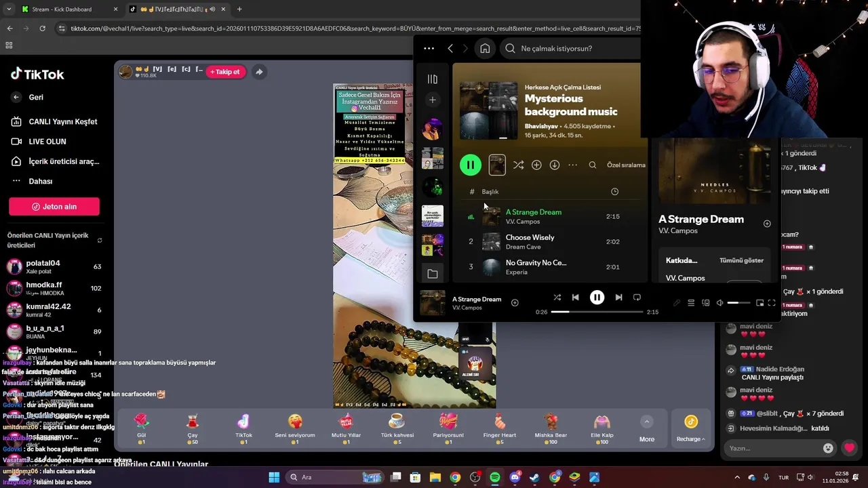The image size is (868, 488).
Task: Open the 'Özel sıralama' sort dropdown
Action: (626, 165)
